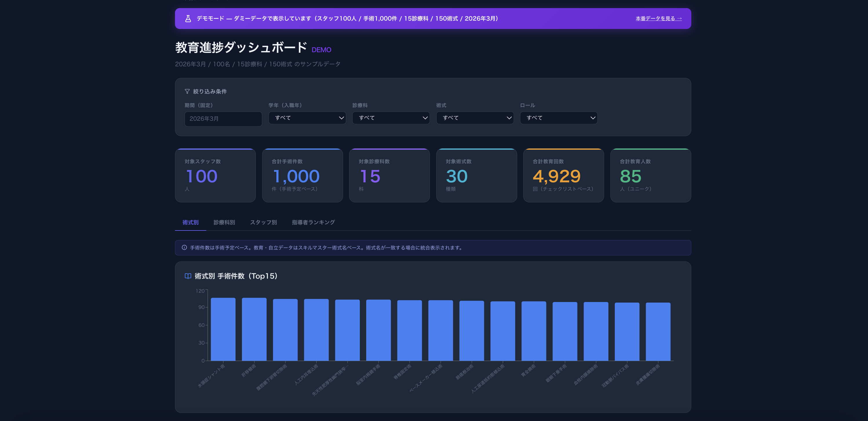Click the 対象スタッフ数 100 card

pyautogui.click(x=215, y=175)
